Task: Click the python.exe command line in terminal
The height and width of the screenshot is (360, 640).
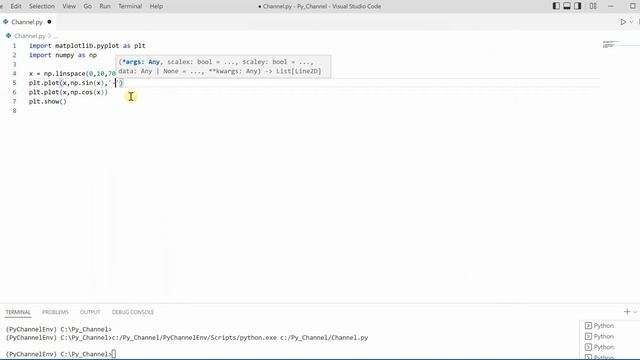Action: [x=187, y=338]
